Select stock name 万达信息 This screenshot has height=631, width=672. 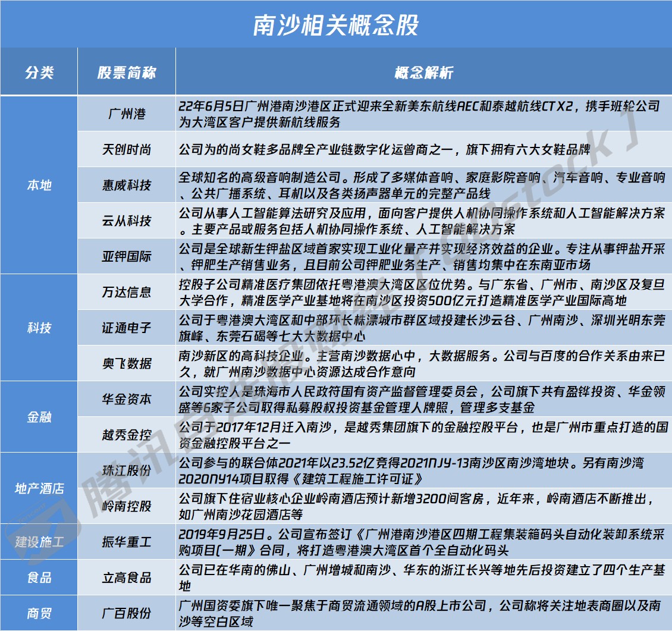127,292
